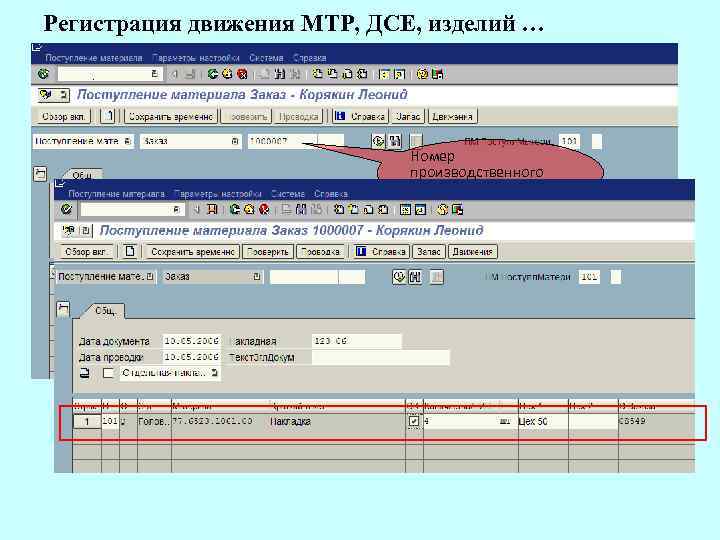Viewport: 720px width, 540px height.
Task: Open the Поступление мате dropdown in back window
Action: point(127,141)
